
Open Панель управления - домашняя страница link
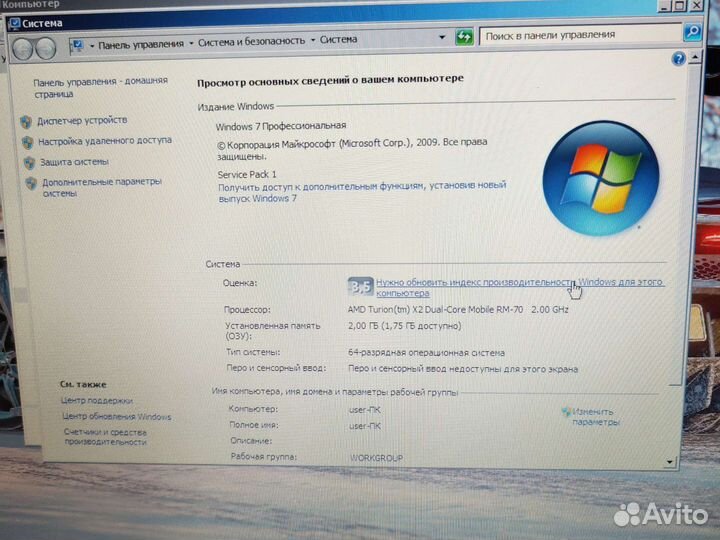[100, 87]
